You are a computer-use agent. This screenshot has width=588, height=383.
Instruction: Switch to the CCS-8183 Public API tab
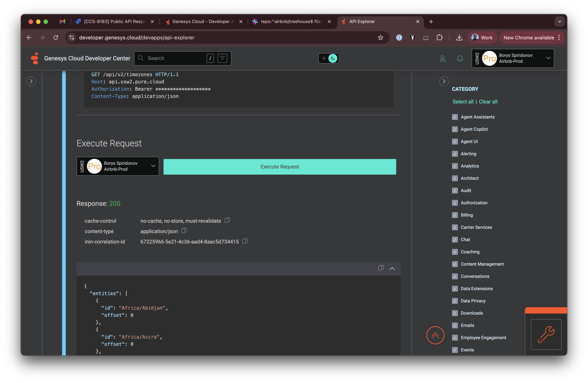pos(115,22)
